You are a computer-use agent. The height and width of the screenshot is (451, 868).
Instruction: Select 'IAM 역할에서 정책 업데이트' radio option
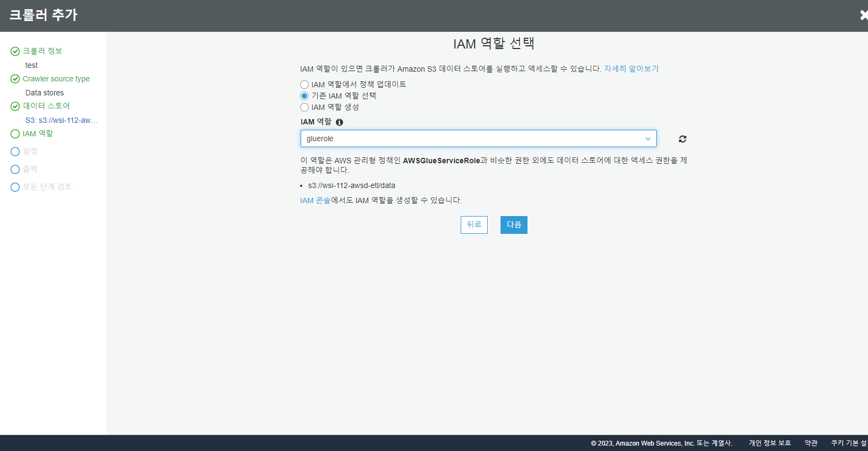click(x=304, y=85)
